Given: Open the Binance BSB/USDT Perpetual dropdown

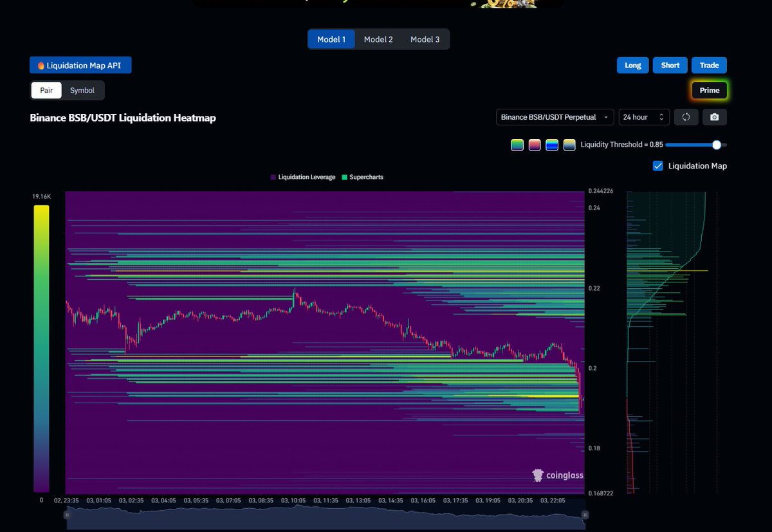Looking at the screenshot, I should [555, 117].
